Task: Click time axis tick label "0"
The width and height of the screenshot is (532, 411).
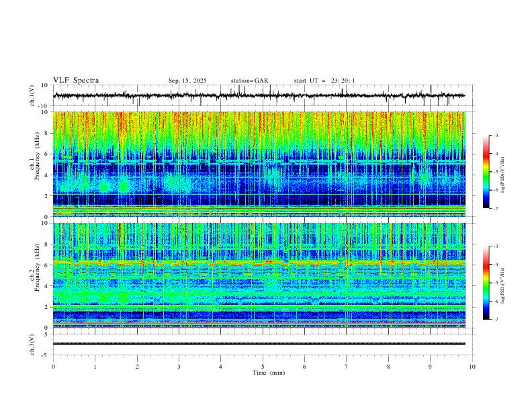Action: pyautogui.click(x=53, y=367)
